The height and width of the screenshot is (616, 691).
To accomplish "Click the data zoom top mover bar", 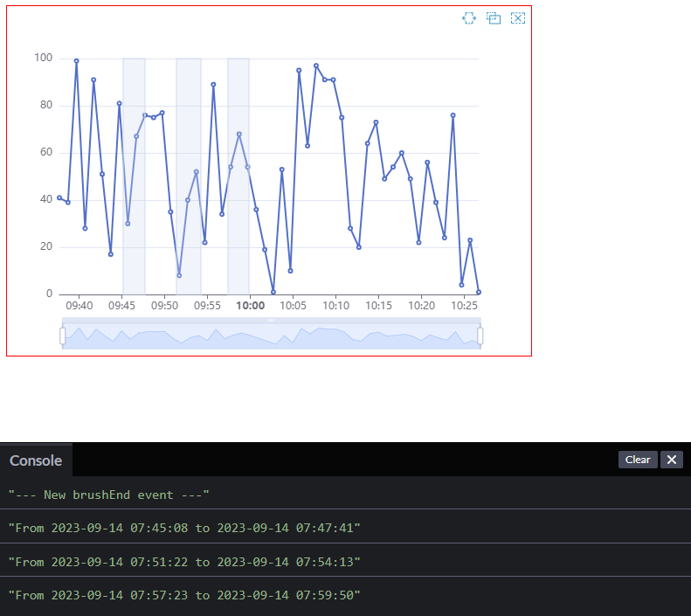I will [x=272, y=320].
